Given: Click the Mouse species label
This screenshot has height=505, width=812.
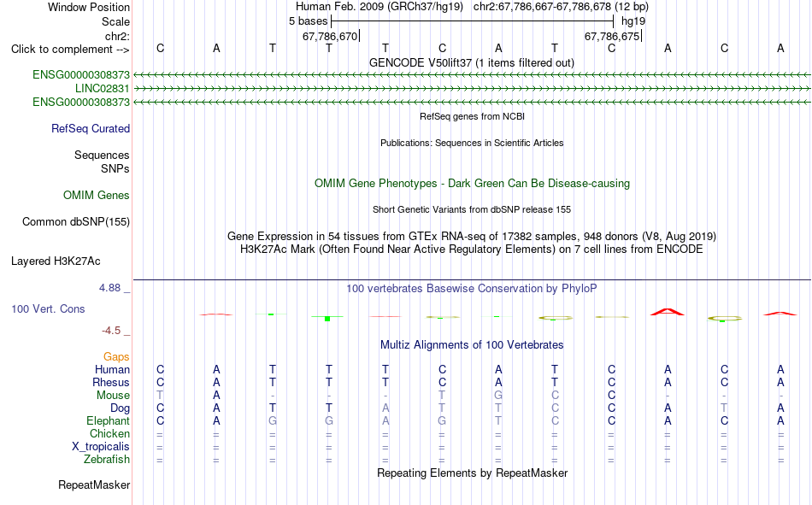Looking at the screenshot, I should [113, 395].
